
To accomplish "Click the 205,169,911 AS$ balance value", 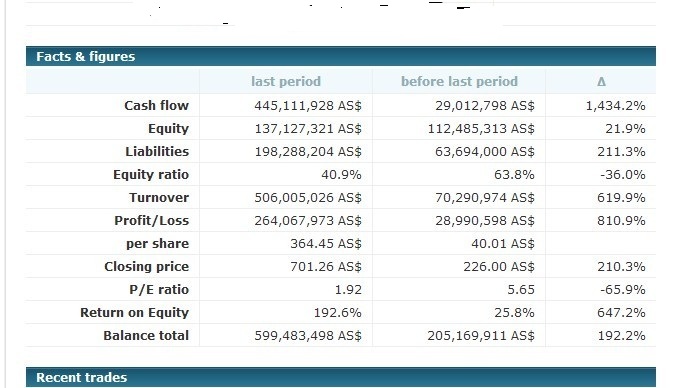I will [481, 335].
